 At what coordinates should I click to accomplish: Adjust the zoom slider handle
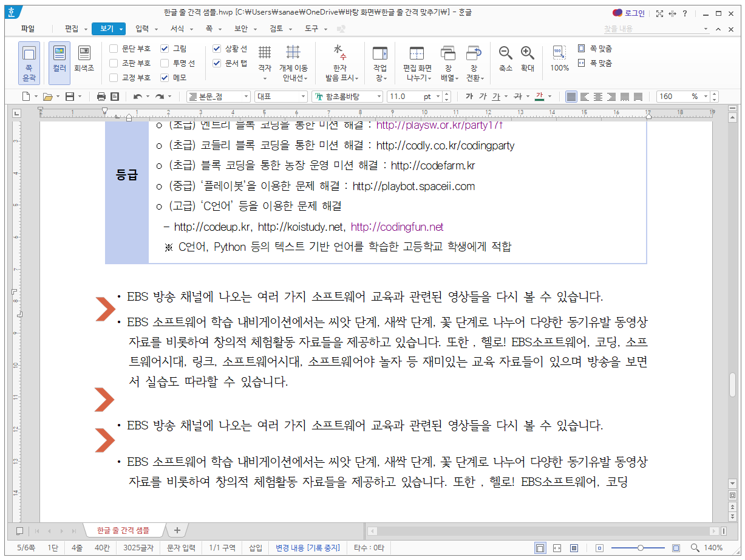(x=640, y=548)
